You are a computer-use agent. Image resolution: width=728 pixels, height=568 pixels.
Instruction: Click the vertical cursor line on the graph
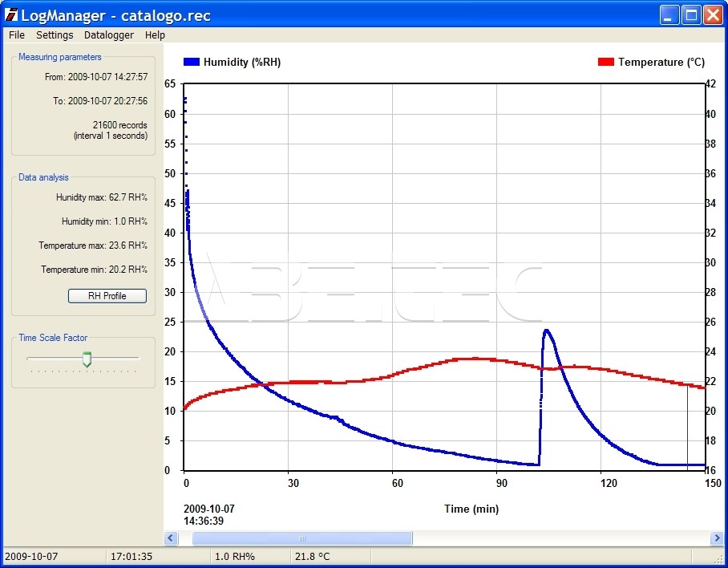coord(687,425)
